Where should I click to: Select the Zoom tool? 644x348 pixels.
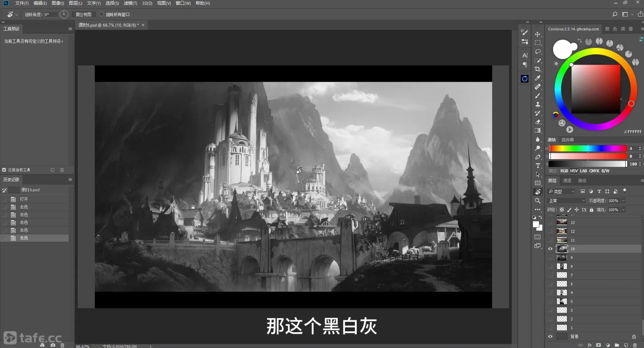[537, 200]
